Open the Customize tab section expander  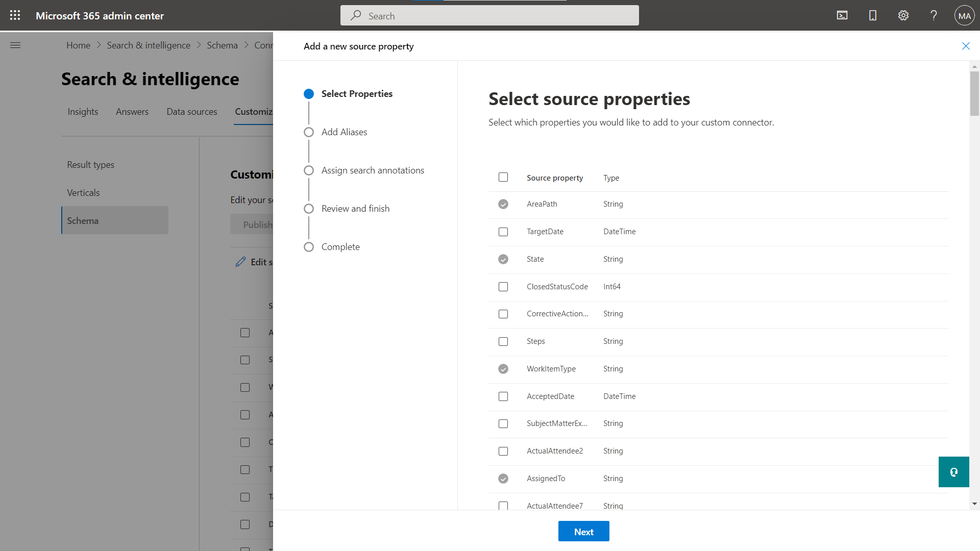click(263, 112)
